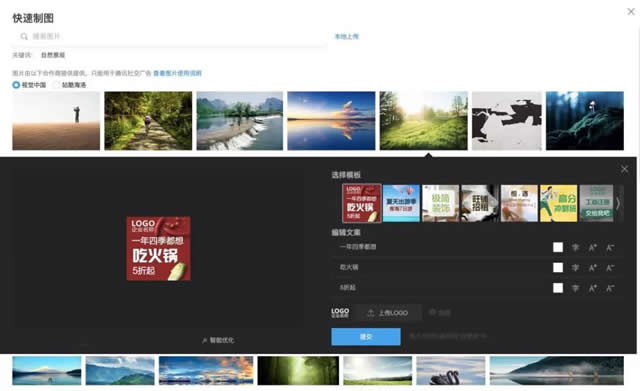Click the magnifier icon in the search bar
Screen dimensions: 640x391
click(24, 36)
